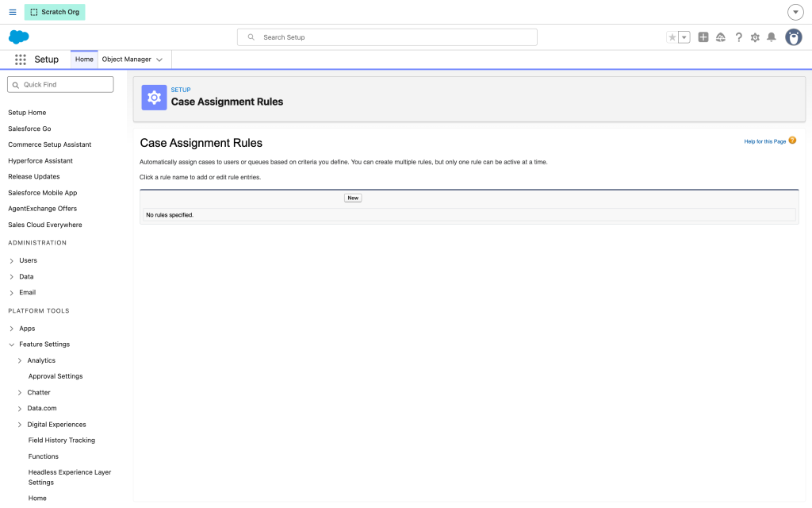
Task: Expand the Data.com subsection
Action: [x=20, y=409]
